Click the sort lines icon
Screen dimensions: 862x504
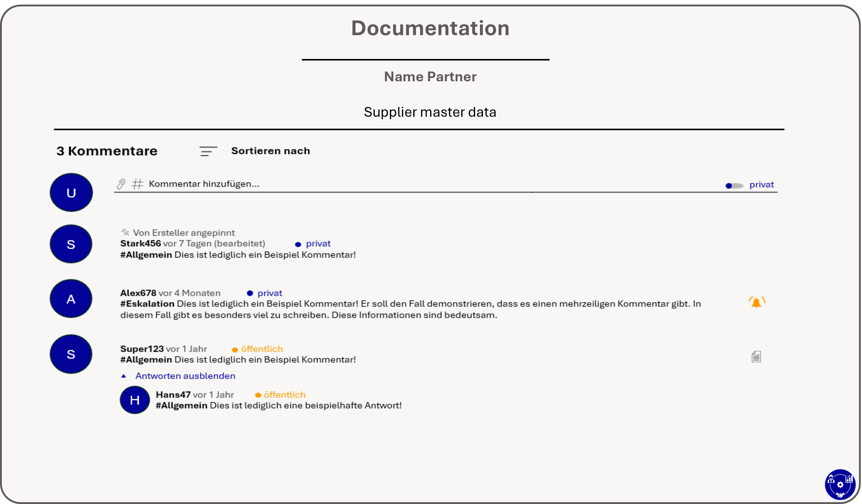tap(208, 151)
